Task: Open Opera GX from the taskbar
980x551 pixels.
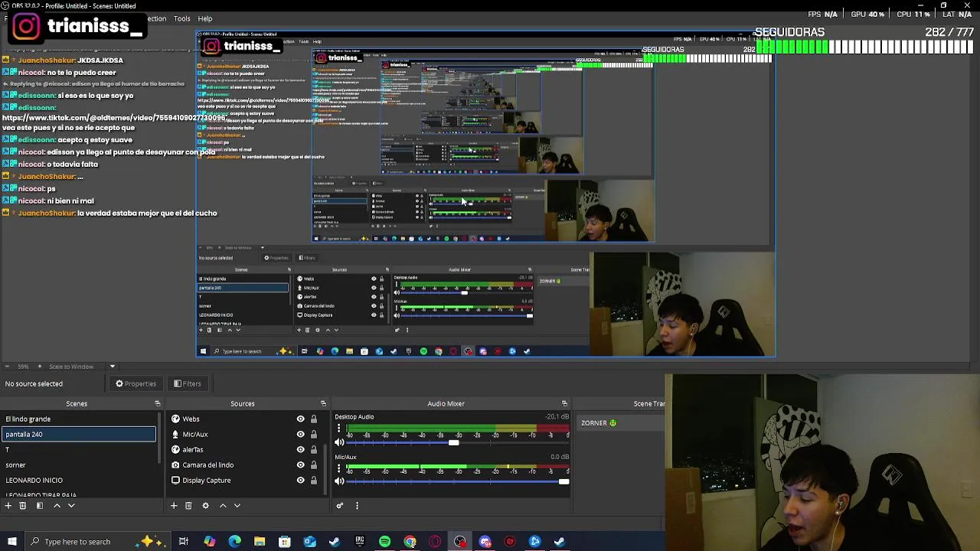Action: click(435, 542)
